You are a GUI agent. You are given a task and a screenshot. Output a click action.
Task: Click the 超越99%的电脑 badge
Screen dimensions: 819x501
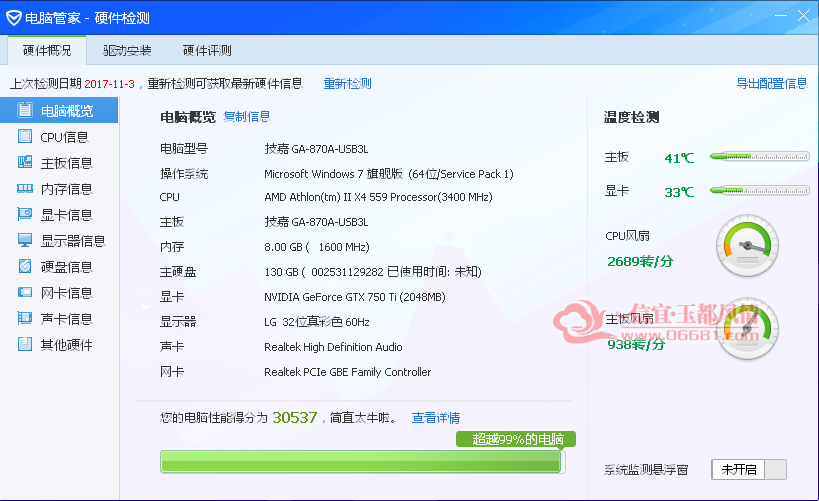click(x=516, y=439)
